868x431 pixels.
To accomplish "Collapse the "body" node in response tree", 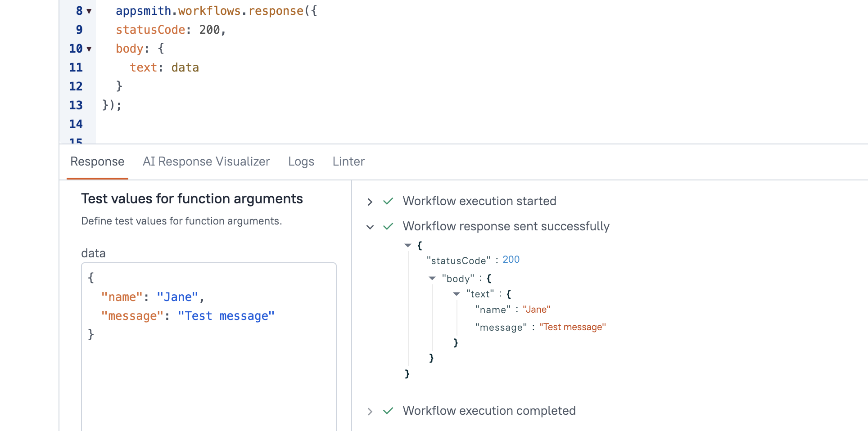I will [432, 278].
